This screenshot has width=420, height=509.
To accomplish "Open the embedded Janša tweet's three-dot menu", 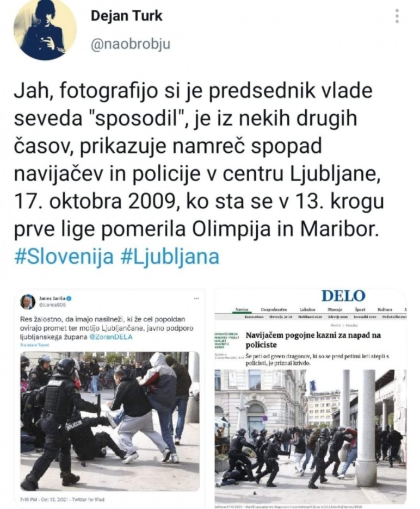I will coord(196,299).
